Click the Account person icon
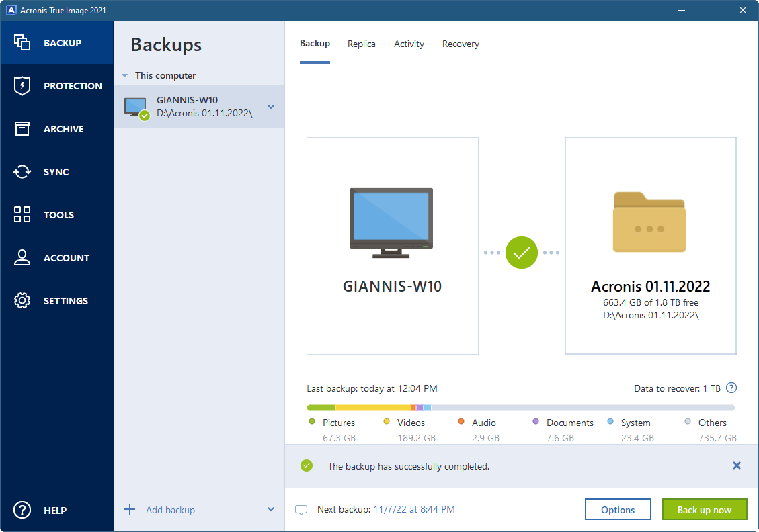Viewport: 759px width, 532px height. 22,257
